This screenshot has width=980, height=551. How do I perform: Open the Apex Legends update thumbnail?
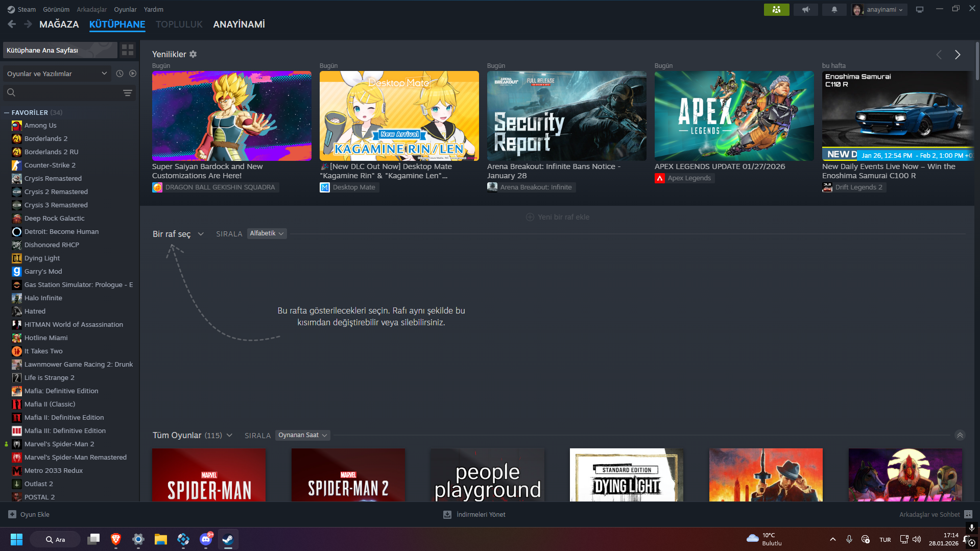(734, 116)
